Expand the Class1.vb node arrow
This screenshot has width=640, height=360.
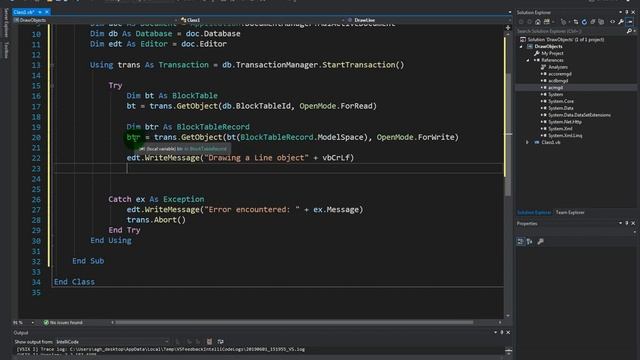click(528, 142)
